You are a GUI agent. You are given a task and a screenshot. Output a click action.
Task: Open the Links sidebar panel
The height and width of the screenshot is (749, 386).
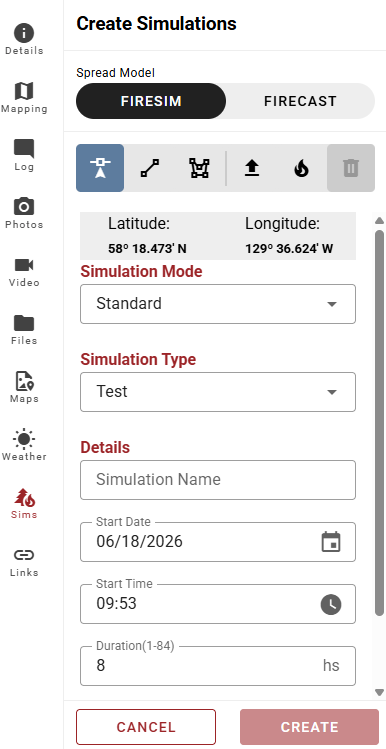click(24, 561)
